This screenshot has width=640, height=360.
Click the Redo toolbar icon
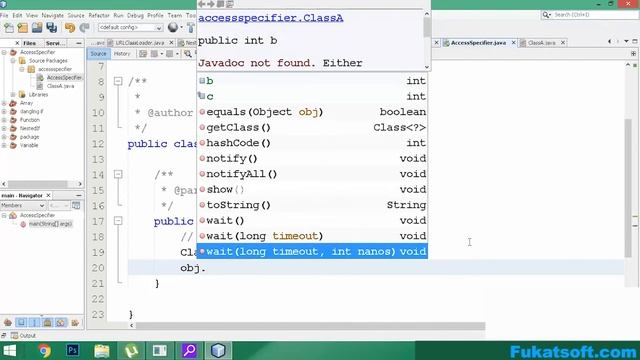[84, 28]
